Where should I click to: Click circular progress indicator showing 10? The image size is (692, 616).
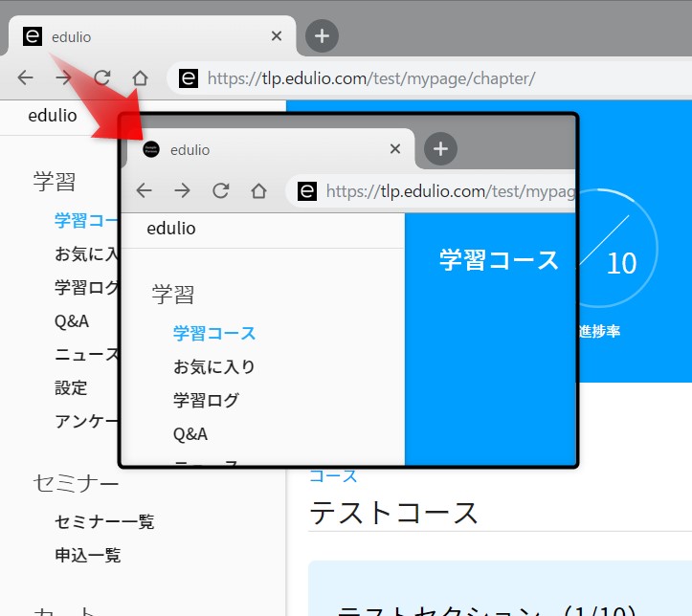[x=618, y=249]
